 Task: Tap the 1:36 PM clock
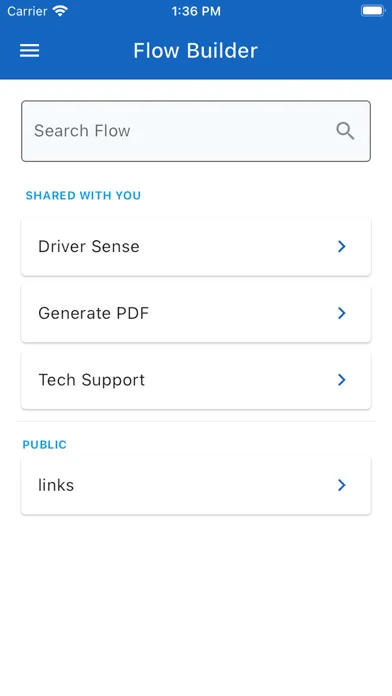pyautogui.click(x=196, y=11)
